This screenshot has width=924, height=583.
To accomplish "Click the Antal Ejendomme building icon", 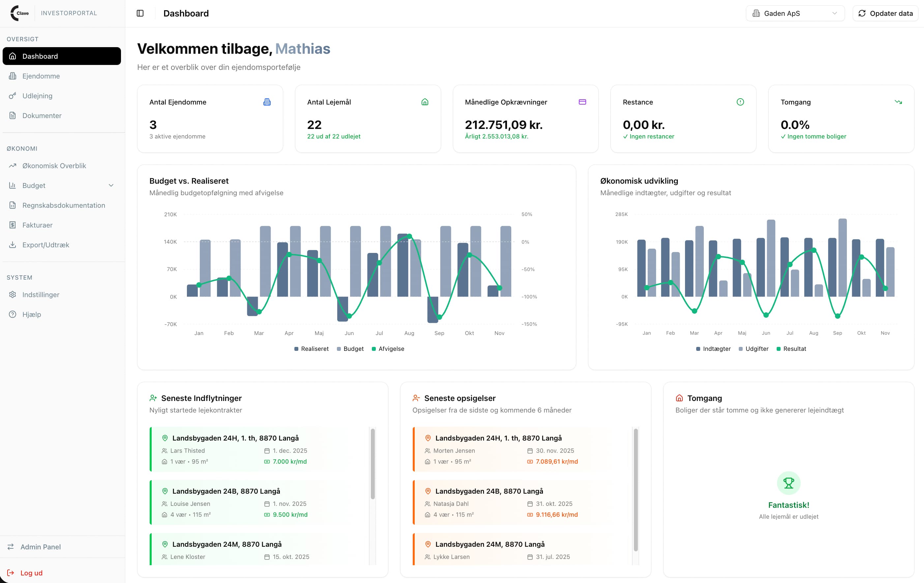I will tap(267, 102).
